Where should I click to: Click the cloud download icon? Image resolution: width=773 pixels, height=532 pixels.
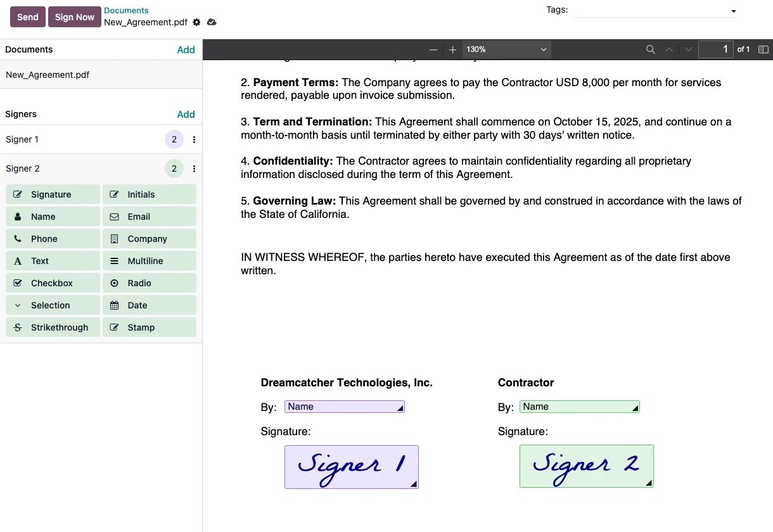pyautogui.click(x=212, y=22)
